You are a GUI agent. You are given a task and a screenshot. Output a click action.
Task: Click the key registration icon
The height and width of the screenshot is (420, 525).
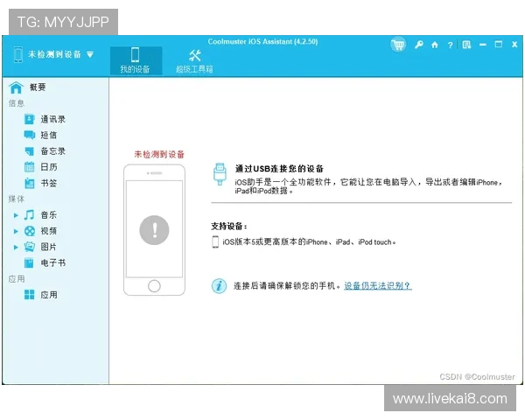(x=418, y=45)
